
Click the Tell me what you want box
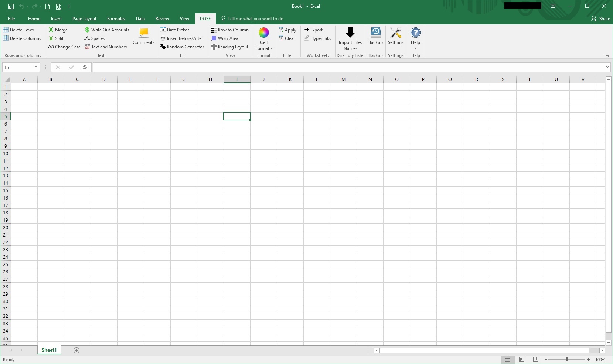[x=252, y=18]
